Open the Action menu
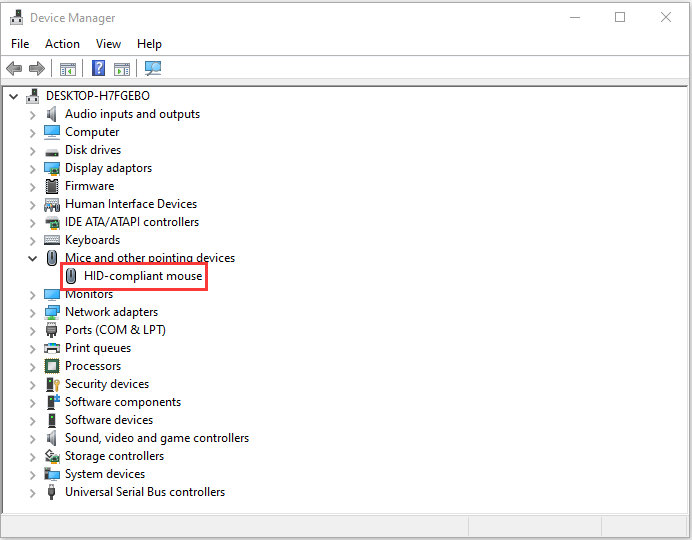The image size is (692, 540). (x=62, y=44)
